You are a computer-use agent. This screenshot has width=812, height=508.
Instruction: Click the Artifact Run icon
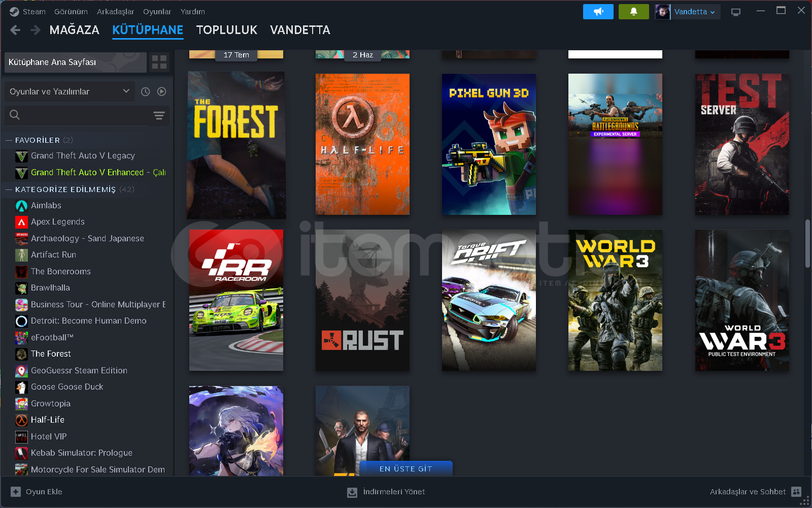pos(21,255)
